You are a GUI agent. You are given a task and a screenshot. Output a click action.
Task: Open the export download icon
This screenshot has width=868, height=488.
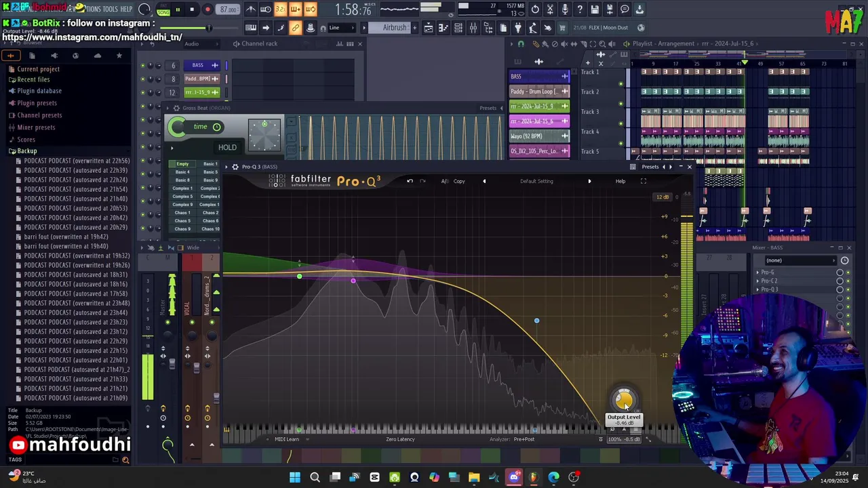pos(639,9)
